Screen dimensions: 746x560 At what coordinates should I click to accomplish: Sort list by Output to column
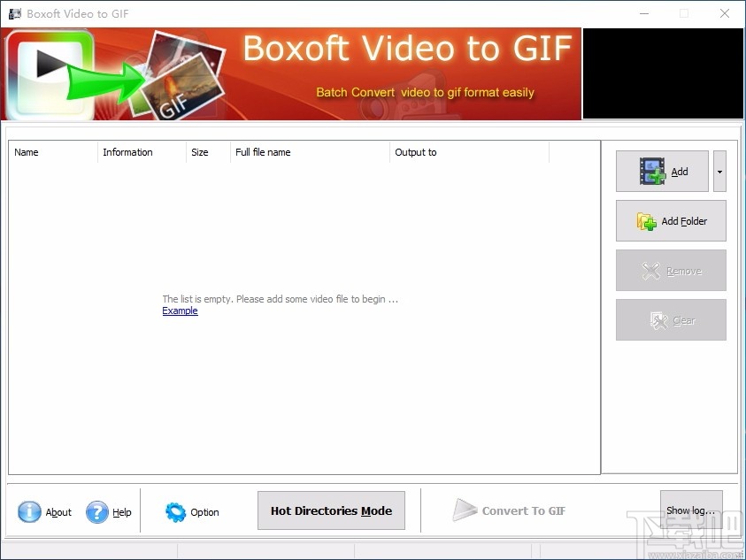click(470, 152)
